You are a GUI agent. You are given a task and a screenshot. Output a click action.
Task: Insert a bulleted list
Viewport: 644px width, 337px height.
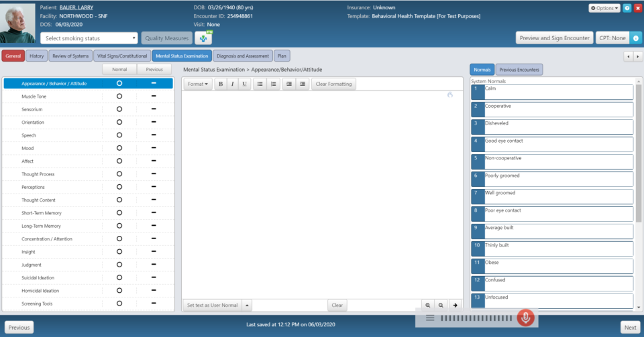point(260,84)
